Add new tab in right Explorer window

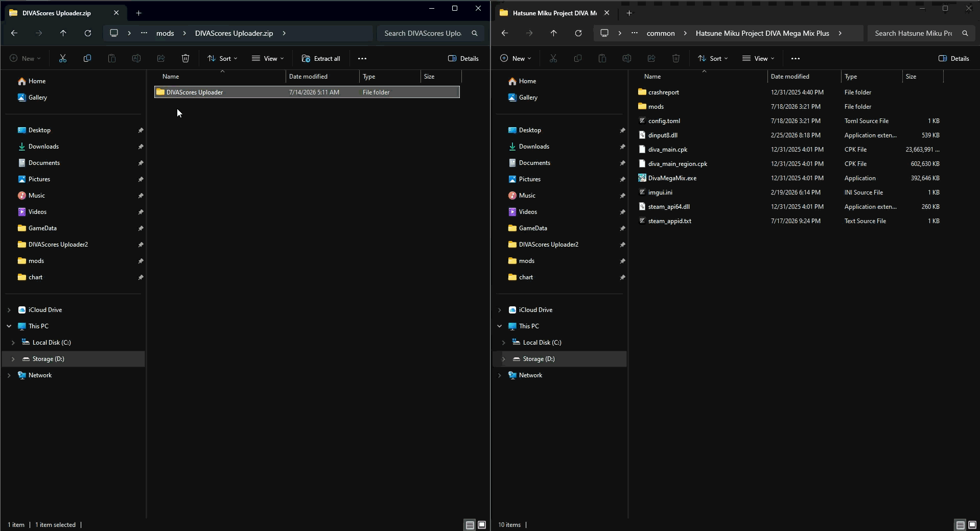[x=629, y=13]
